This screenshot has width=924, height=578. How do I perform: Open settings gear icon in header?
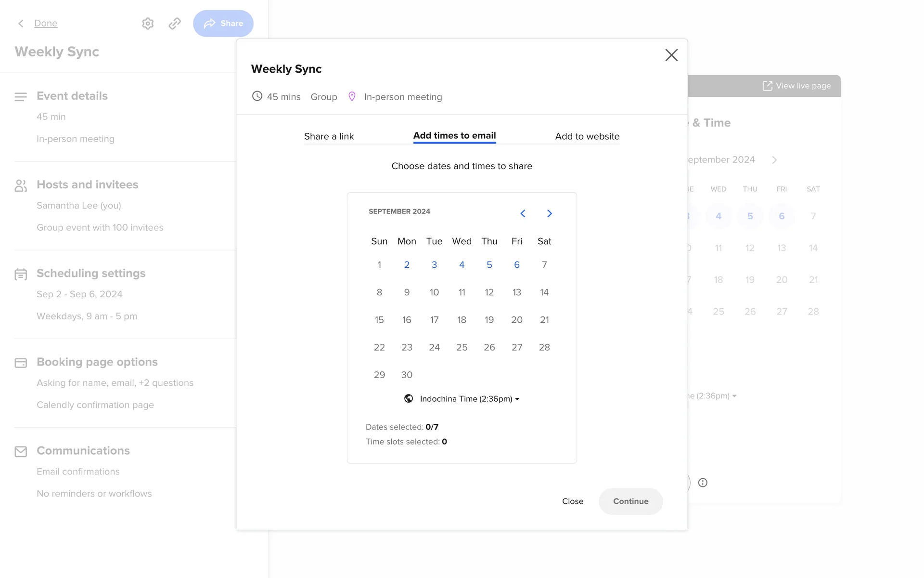(x=148, y=23)
